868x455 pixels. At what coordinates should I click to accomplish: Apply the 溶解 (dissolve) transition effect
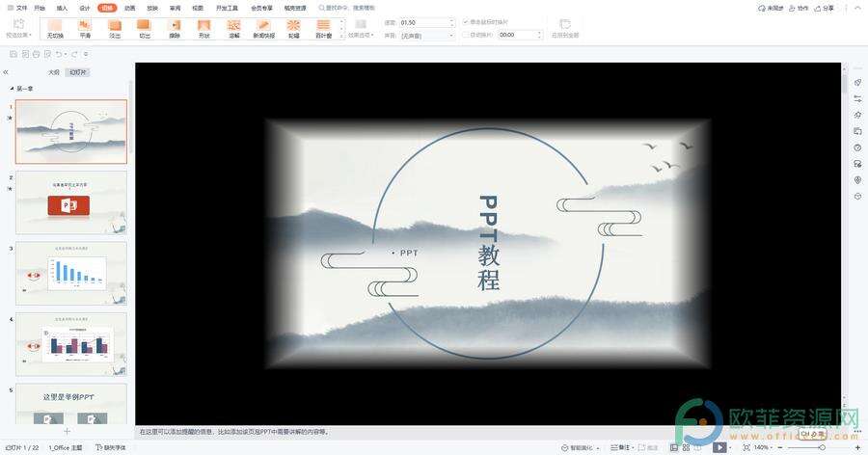point(234,28)
